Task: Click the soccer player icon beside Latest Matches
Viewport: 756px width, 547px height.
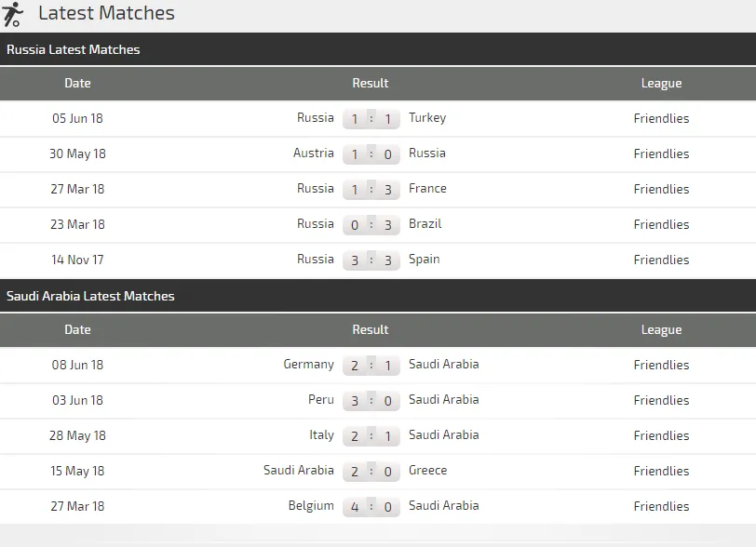Action: tap(14, 14)
